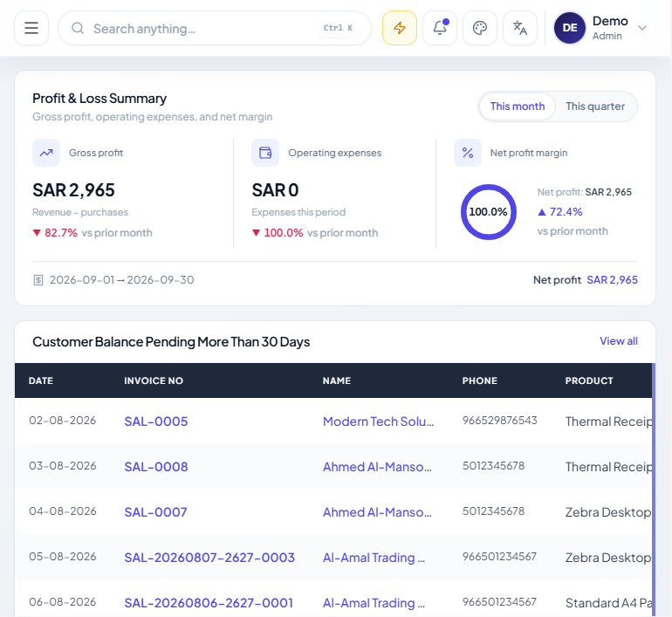Click the date range invoice icon
The image size is (672, 617).
[x=38, y=280]
